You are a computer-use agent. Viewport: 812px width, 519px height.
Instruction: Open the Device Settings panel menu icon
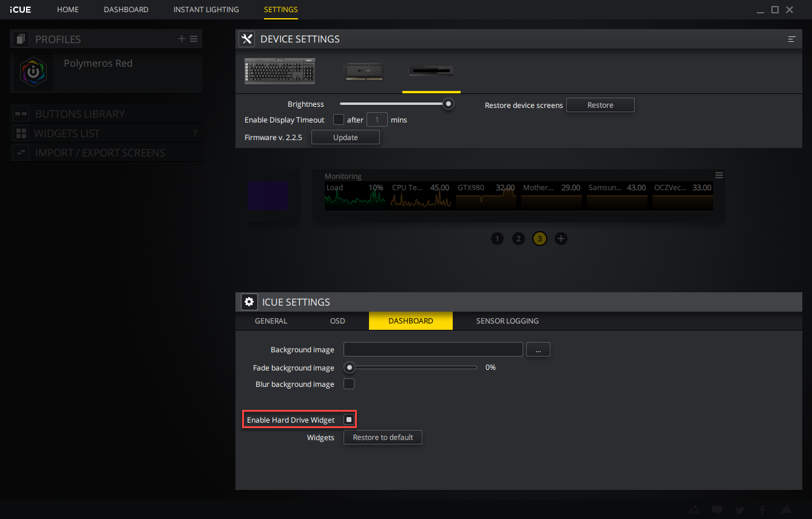coord(792,39)
